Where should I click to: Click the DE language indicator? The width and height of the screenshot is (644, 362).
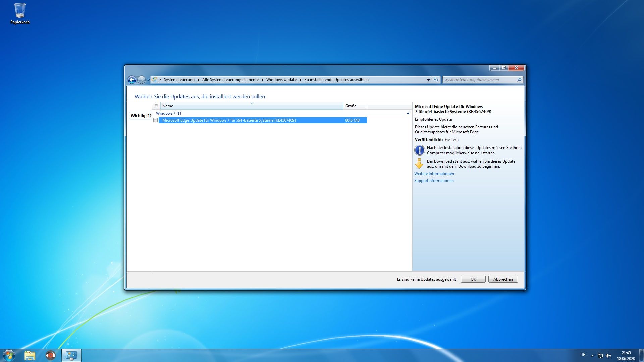coord(583,355)
